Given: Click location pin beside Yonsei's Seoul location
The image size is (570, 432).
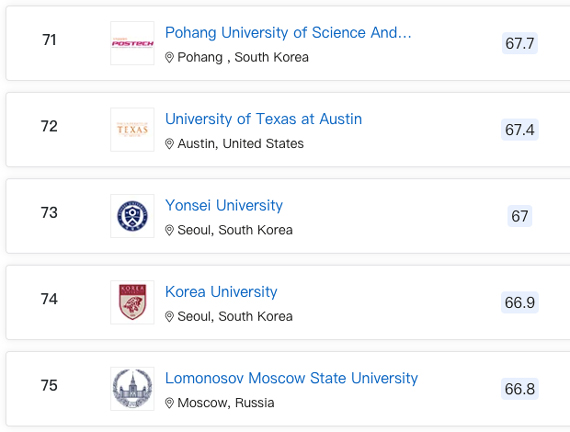Looking at the screenshot, I should tap(169, 230).
